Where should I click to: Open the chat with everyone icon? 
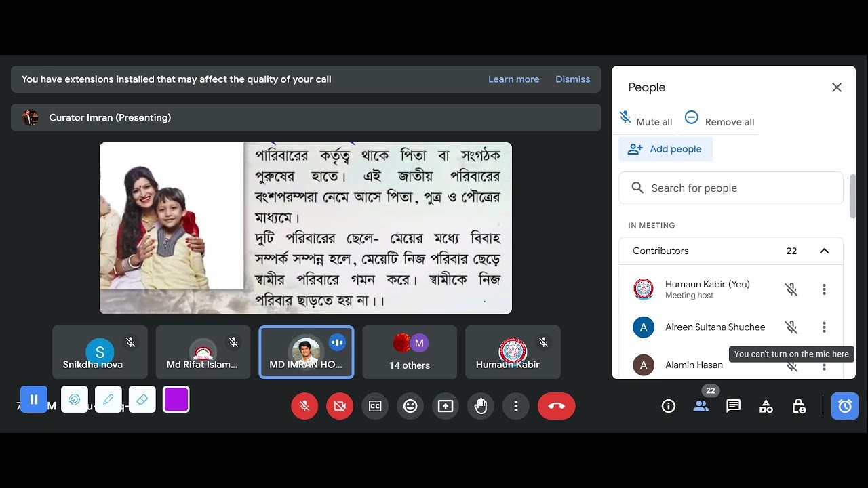click(733, 406)
